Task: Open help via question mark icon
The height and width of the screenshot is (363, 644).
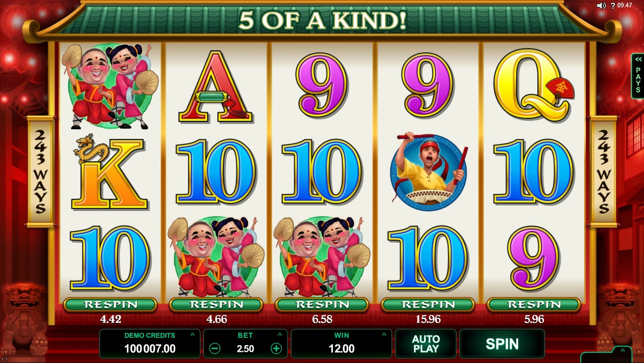Action: click(612, 5)
